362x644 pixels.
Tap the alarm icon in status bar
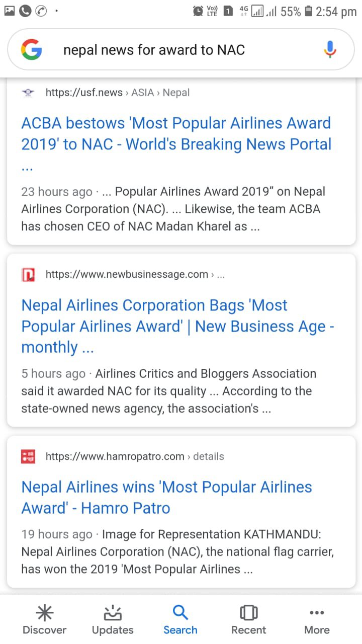click(x=198, y=11)
